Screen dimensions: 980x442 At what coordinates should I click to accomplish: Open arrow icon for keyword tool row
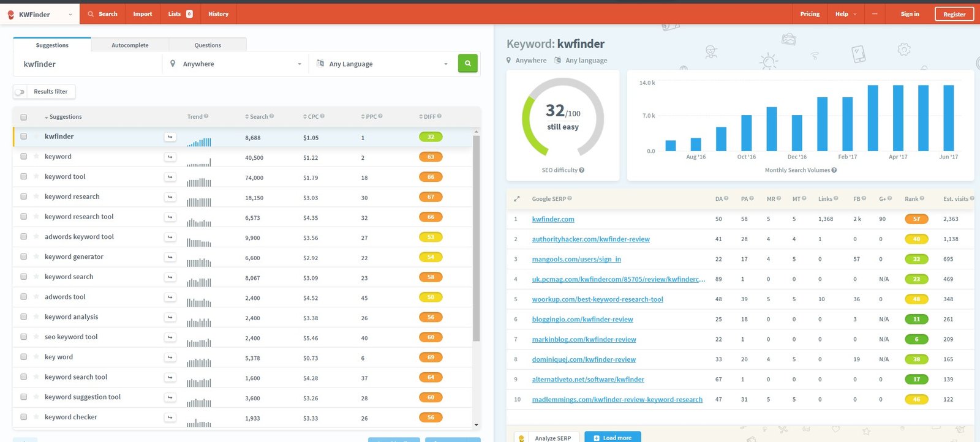pyautogui.click(x=170, y=177)
